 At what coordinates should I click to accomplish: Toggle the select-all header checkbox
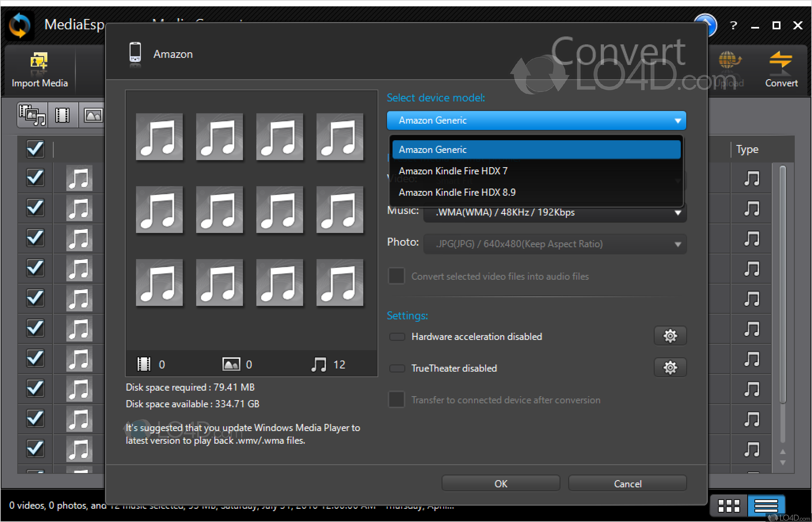[35, 149]
